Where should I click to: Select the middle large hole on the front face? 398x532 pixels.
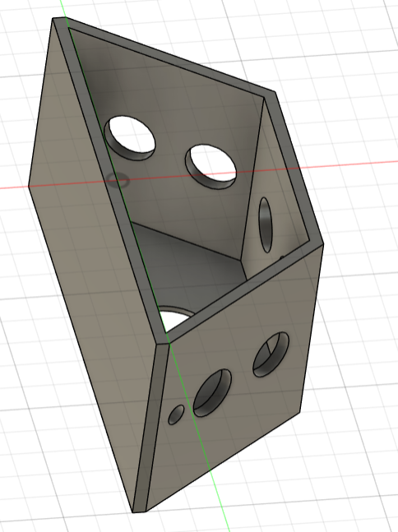click(212, 393)
